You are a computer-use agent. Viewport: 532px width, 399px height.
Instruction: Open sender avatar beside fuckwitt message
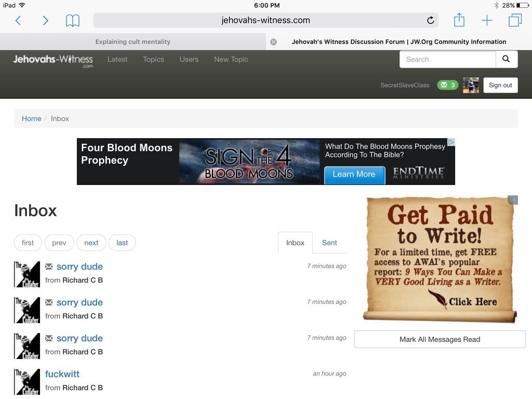27,381
